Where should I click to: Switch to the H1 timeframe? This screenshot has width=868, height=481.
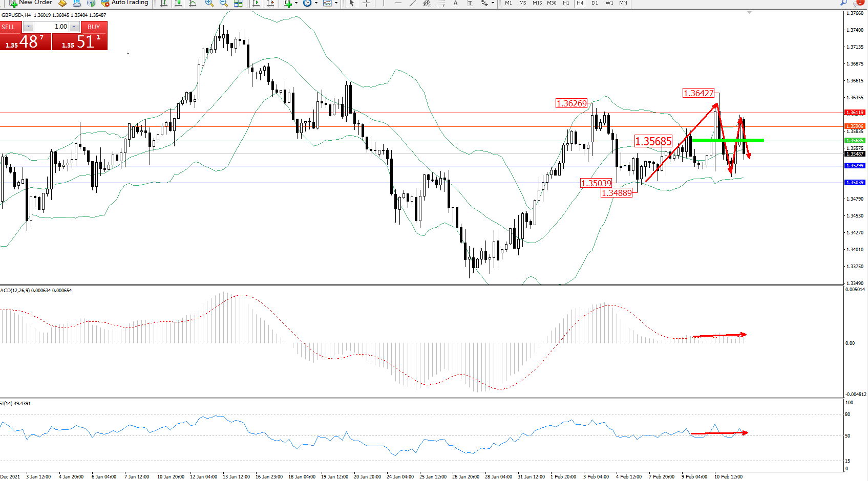(x=566, y=3)
